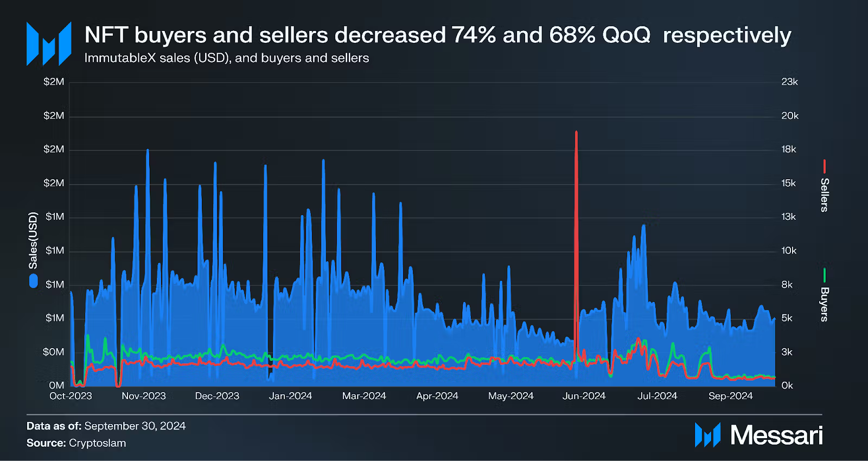The width and height of the screenshot is (868, 461).
Task: Click the Oct-2023 x-axis label
Action: (71, 396)
